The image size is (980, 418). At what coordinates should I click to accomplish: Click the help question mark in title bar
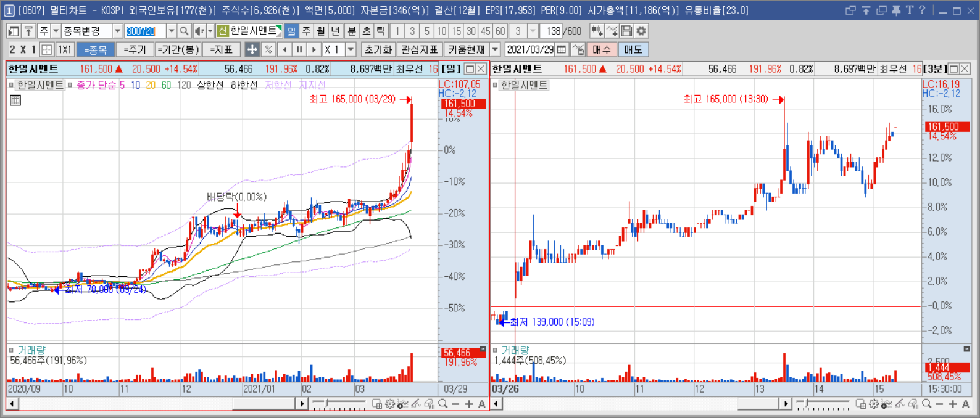(922, 10)
